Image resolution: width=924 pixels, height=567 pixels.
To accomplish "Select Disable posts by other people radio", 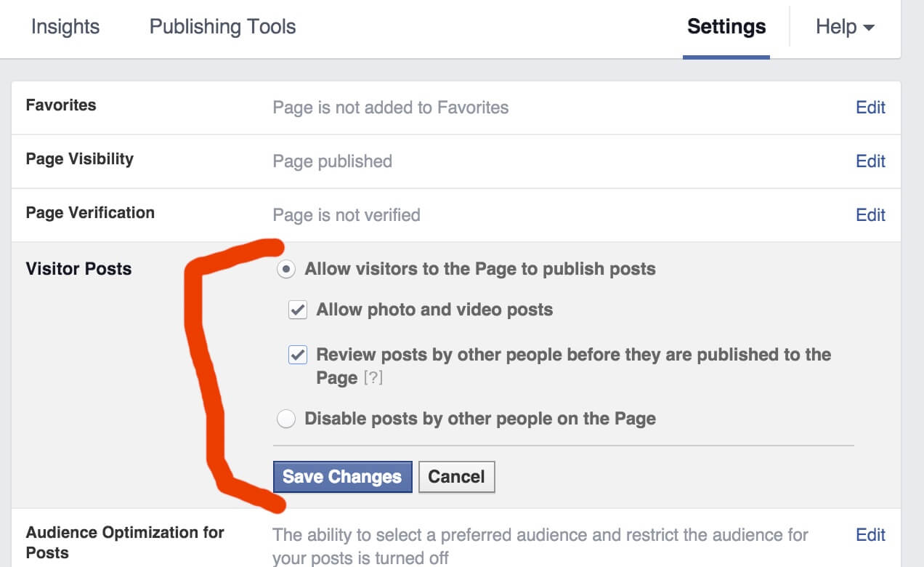I will (286, 419).
